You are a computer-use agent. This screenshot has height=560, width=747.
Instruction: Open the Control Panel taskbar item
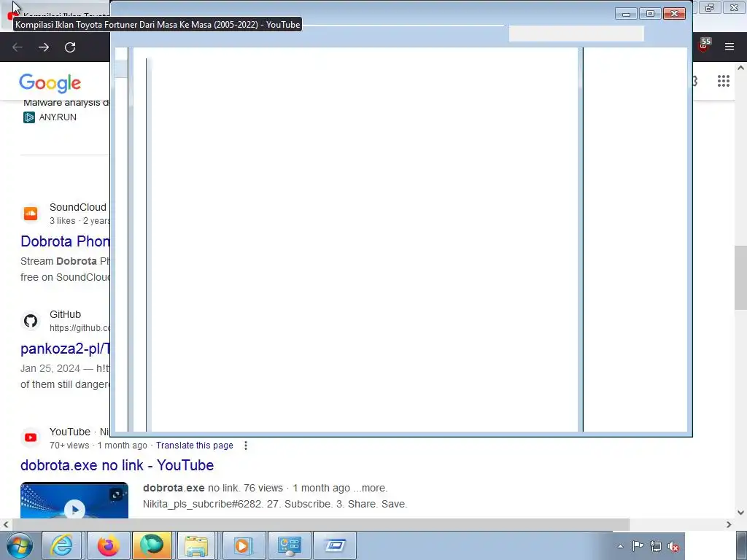(289, 545)
